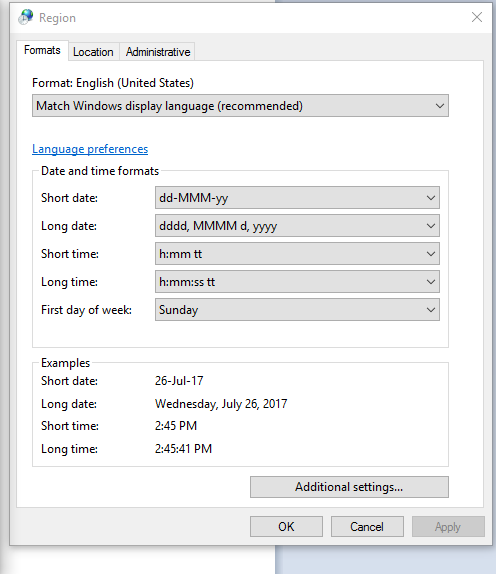The image size is (496, 574).
Task: Click the Cancel button
Action: tap(367, 526)
